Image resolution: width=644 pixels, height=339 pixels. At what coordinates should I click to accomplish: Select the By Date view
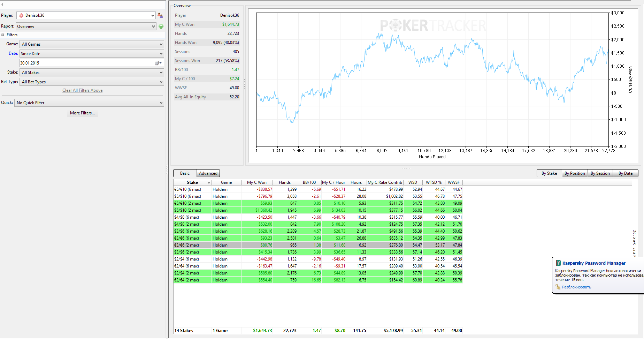pyautogui.click(x=626, y=173)
